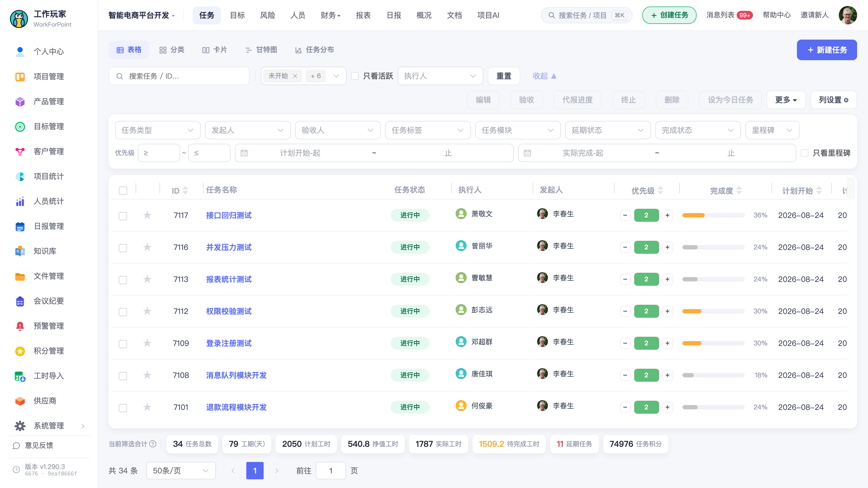Open 知识库 book icon

pyautogui.click(x=20, y=251)
